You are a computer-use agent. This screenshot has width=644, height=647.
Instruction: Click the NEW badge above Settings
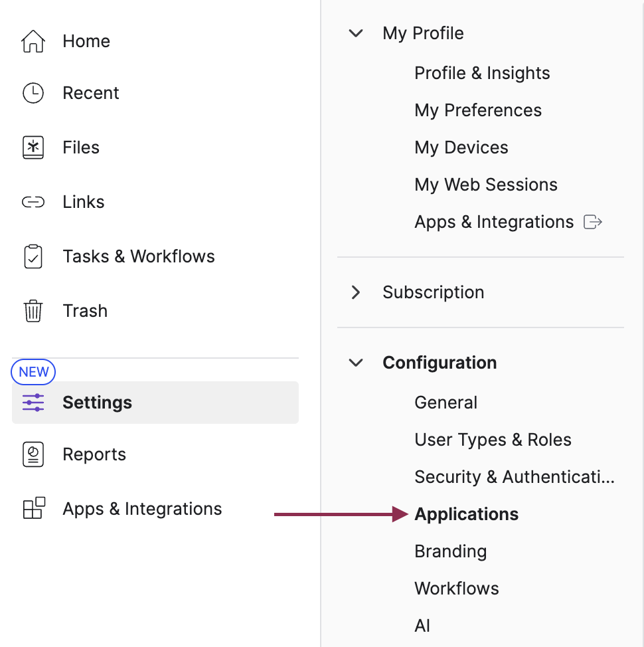click(33, 372)
